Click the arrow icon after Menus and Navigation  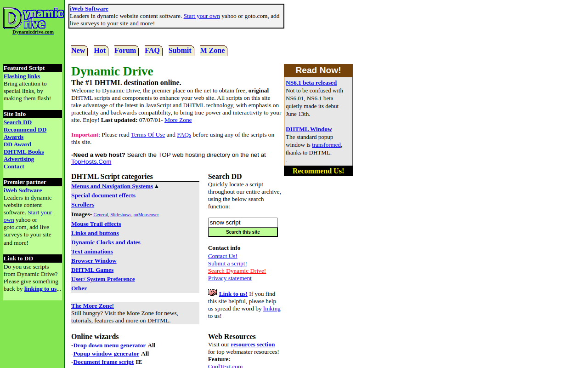[157, 186]
